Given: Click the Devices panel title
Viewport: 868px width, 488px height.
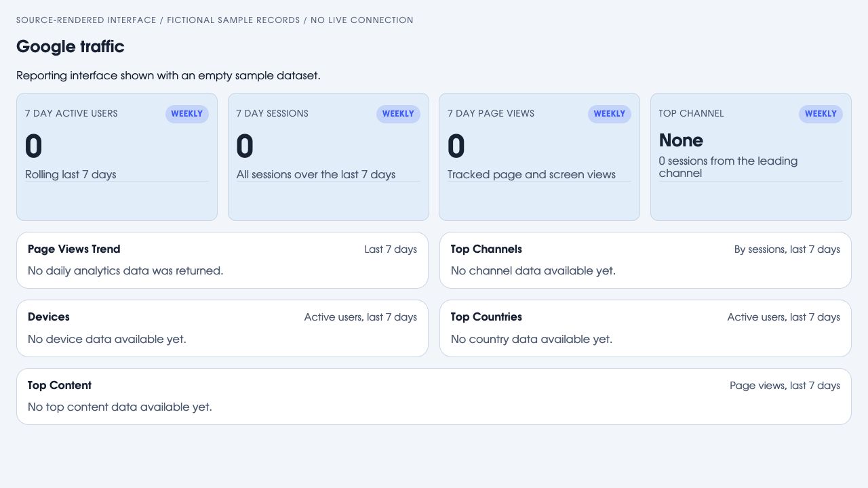Looking at the screenshot, I should [49, 317].
